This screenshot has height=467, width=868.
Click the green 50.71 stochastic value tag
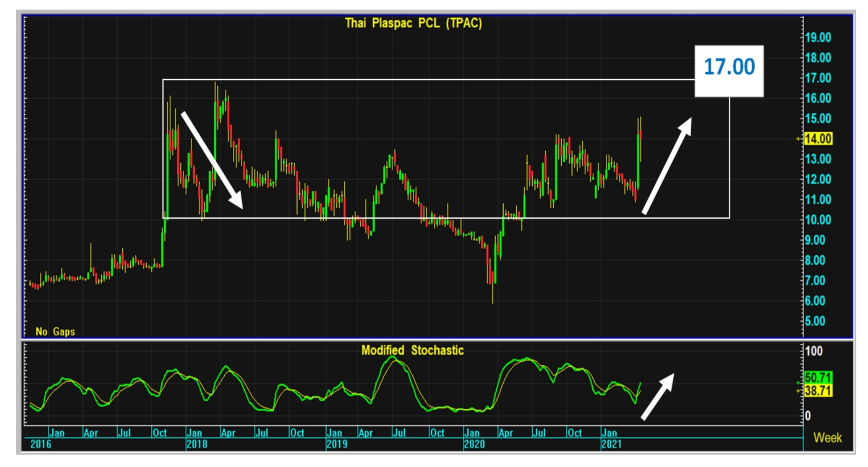(x=818, y=377)
